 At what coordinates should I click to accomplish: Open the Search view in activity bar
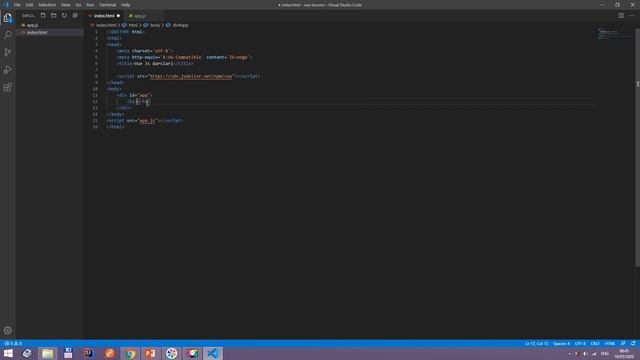8,35
